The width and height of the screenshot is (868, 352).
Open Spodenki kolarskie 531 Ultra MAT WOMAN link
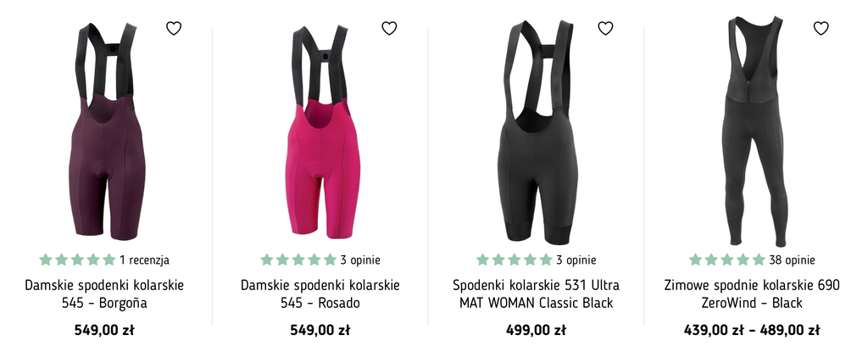pyautogui.click(x=537, y=294)
